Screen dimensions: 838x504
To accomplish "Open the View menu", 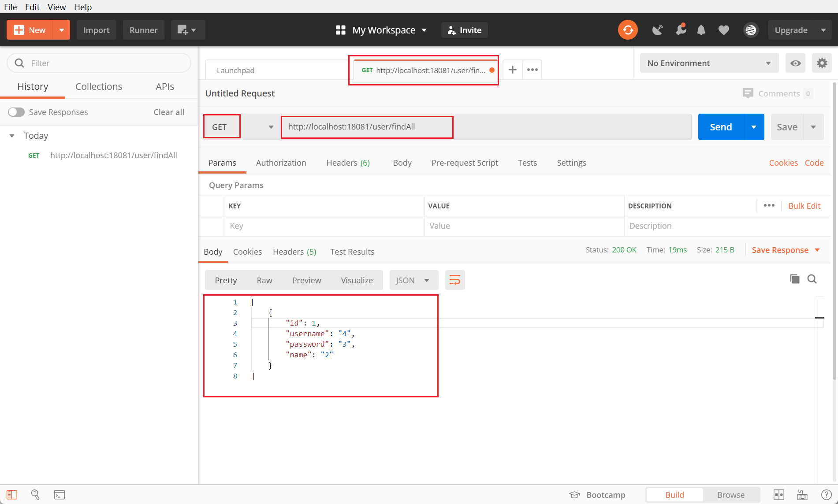I will click(x=56, y=7).
